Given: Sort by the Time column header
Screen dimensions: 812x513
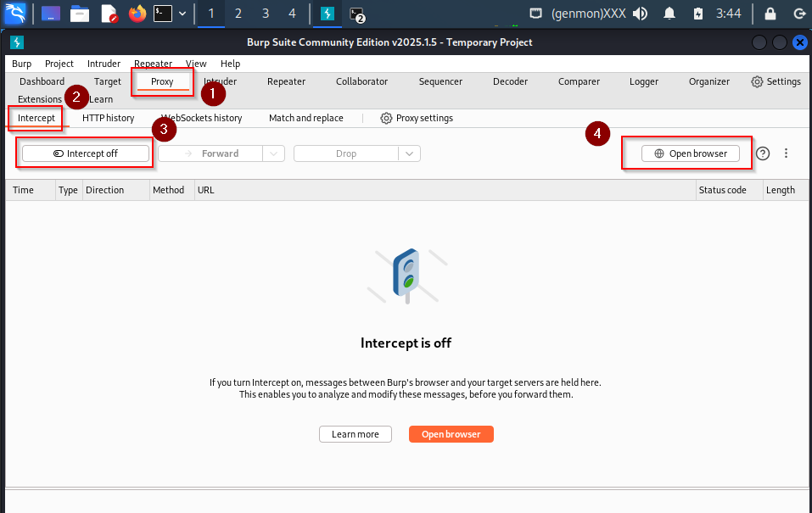Looking at the screenshot, I should [x=31, y=190].
